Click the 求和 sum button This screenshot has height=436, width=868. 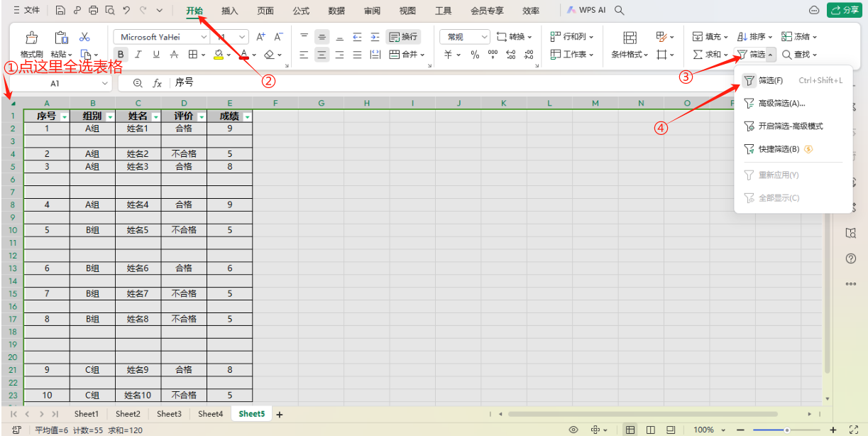(710, 55)
